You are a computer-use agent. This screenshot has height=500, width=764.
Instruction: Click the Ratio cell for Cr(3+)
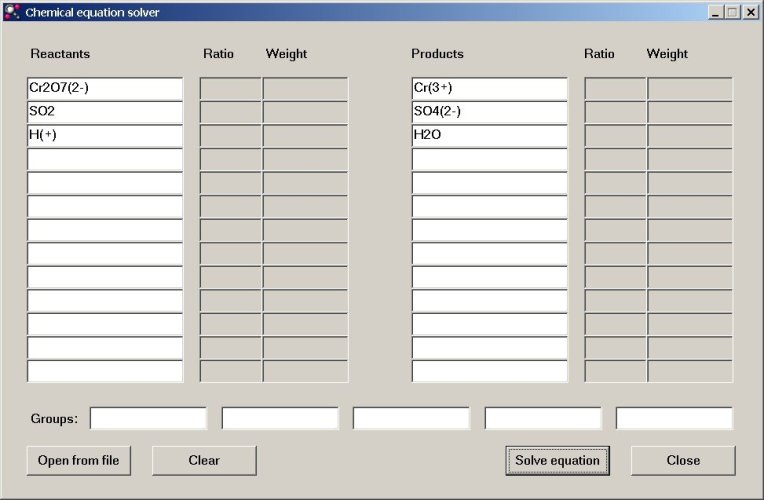click(x=615, y=89)
